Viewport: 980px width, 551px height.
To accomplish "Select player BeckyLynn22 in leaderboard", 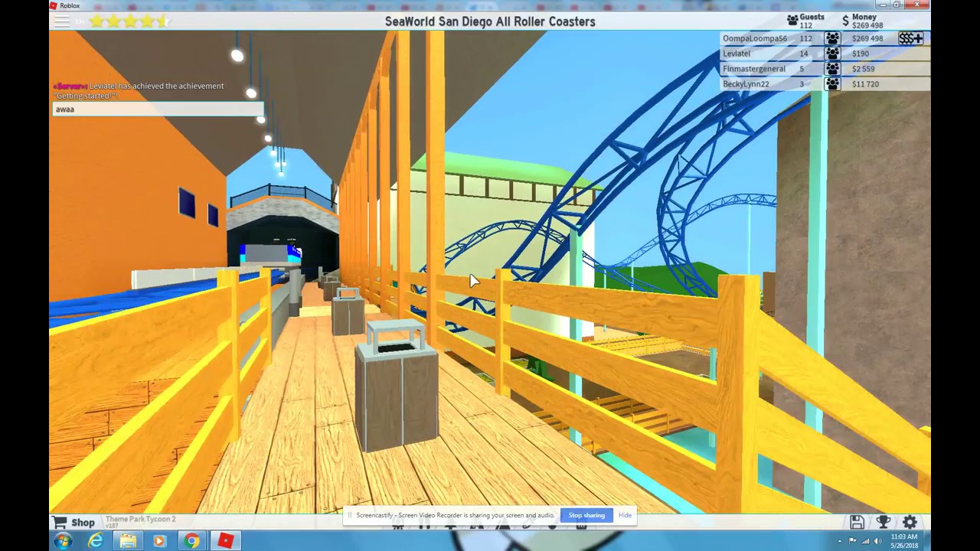I will point(746,84).
